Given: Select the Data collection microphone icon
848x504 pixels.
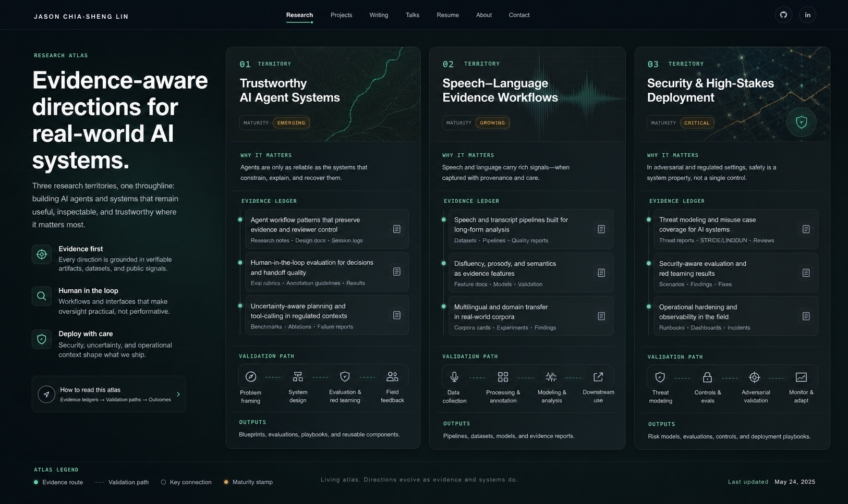Looking at the screenshot, I should (454, 376).
